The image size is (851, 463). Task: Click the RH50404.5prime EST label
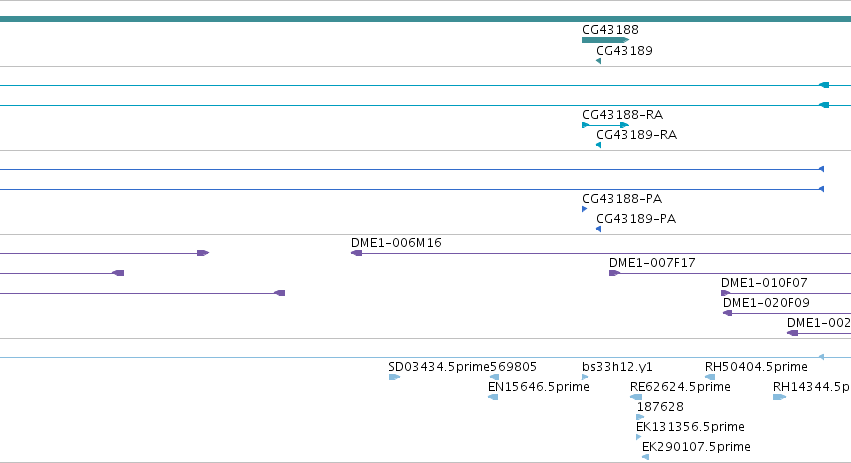(756, 367)
